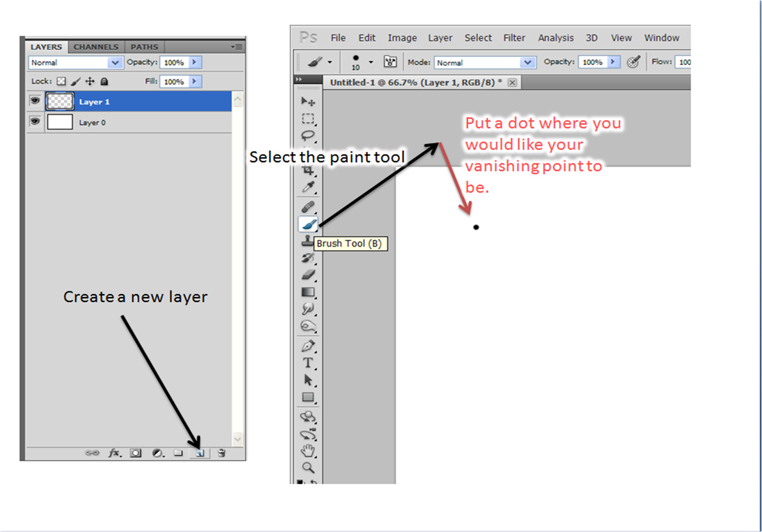This screenshot has height=532, width=762.
Task: Select the Brush tool in toolbox
Action: (x=308, y=224)
